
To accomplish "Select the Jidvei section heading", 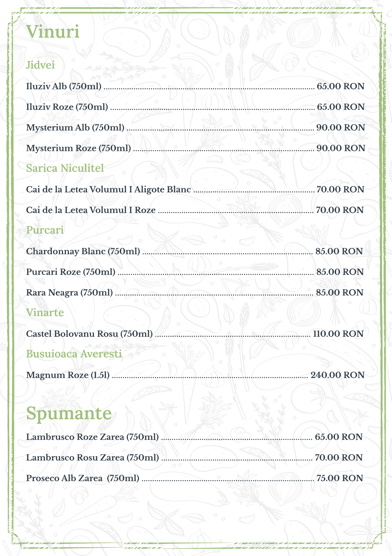I will click(x=40, y=65).
